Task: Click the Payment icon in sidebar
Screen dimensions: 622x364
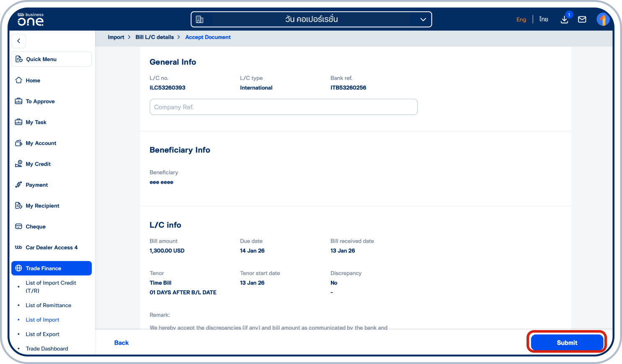Action: coord(19,185)
